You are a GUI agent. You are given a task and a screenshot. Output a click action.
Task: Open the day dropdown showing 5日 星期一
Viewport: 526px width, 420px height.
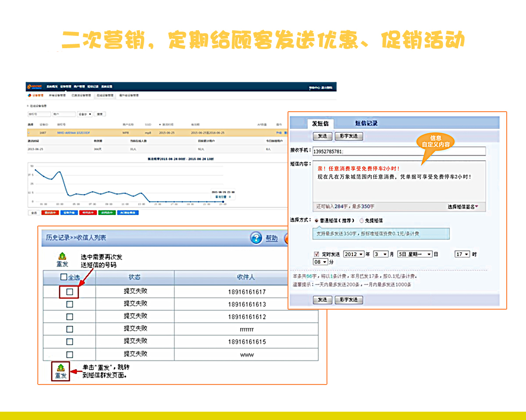415,254
